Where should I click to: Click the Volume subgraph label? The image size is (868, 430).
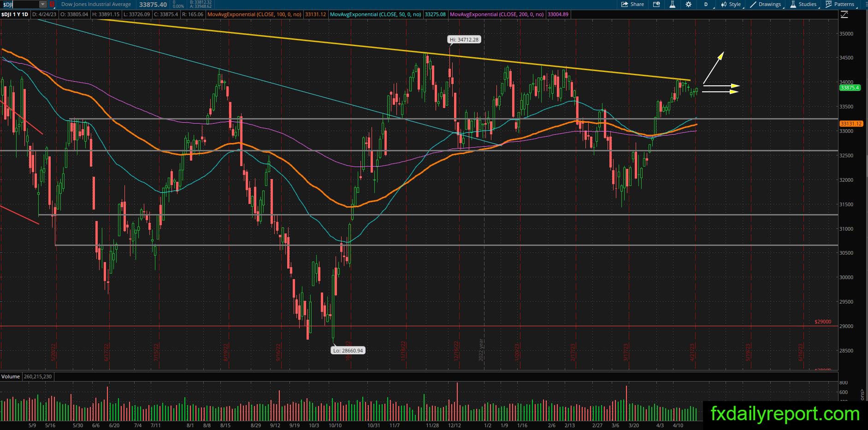click(11, 376)
